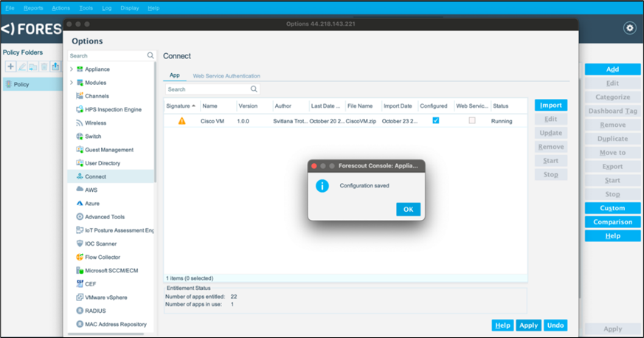Viewport: 644px width, 338px height.
Task: Select the Policy folder in main console
Action: 32,84
